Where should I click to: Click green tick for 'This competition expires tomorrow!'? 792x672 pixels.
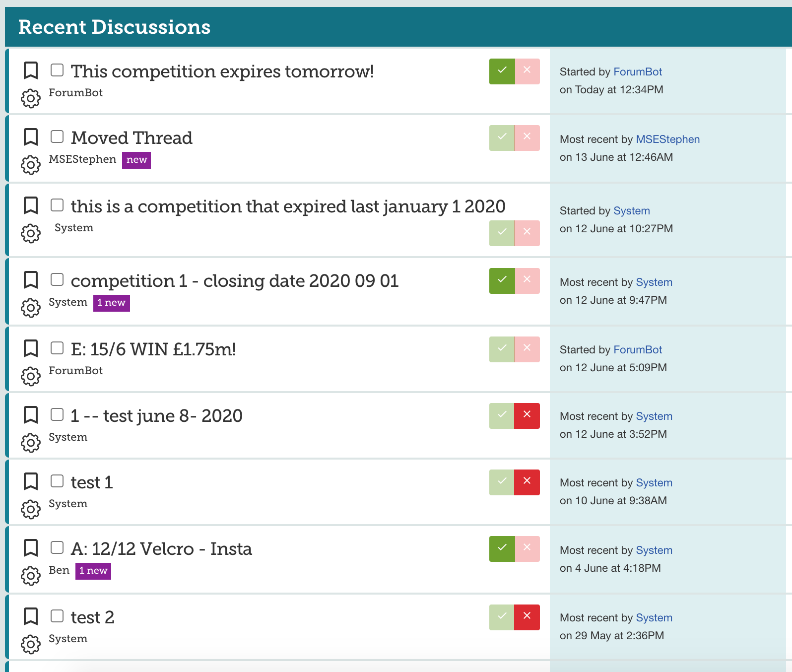click(502, 71)
